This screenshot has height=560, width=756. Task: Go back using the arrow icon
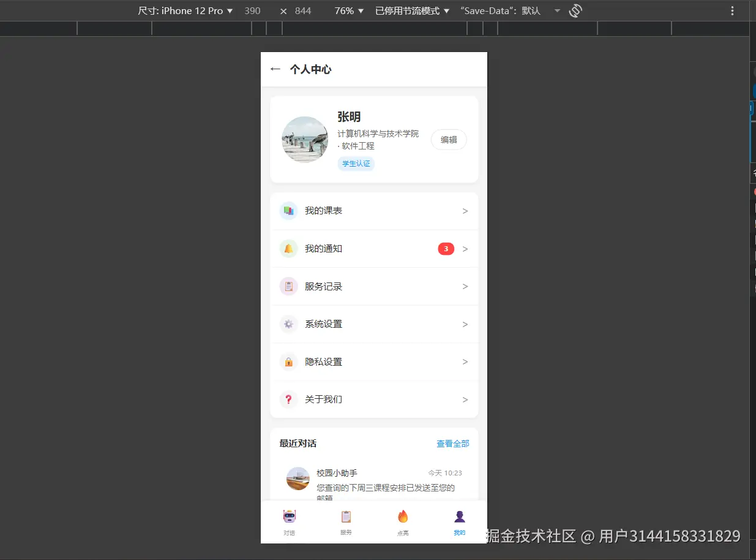[x=275, y=69]
